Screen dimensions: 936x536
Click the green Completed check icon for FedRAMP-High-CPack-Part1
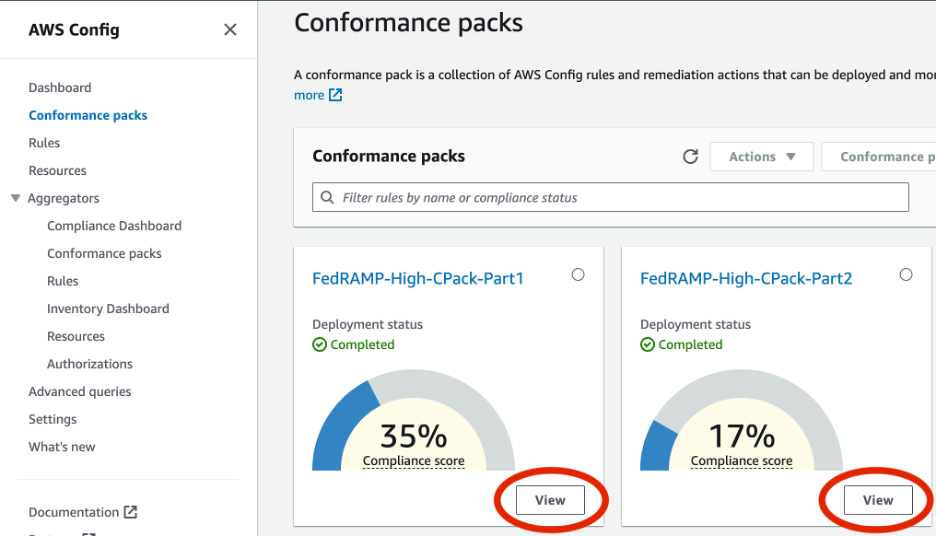319,344
